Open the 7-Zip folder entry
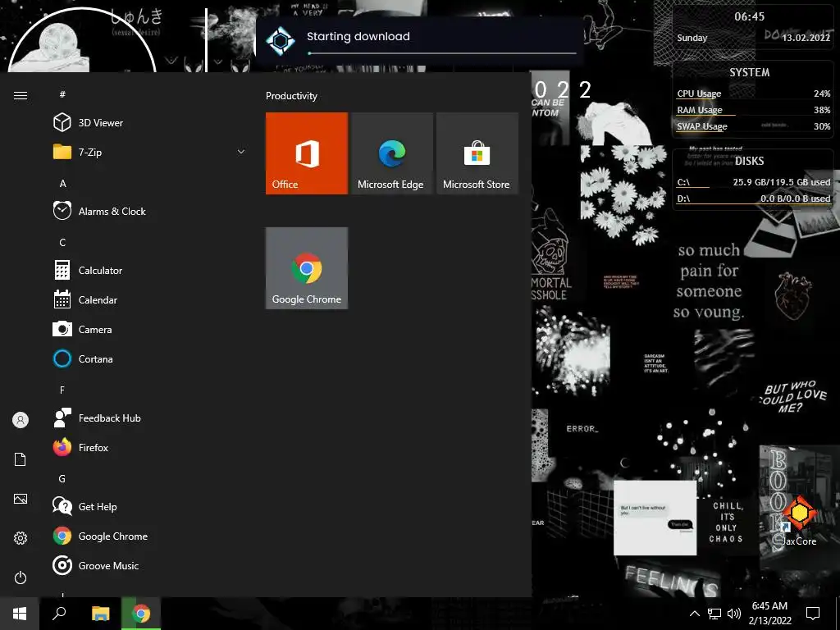Screen dimensions: 840x630 [149, 152]
